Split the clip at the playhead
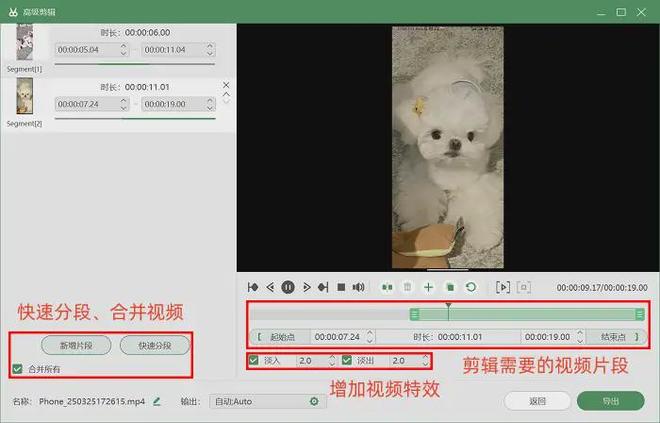660x423 pixels. (387, 287)
